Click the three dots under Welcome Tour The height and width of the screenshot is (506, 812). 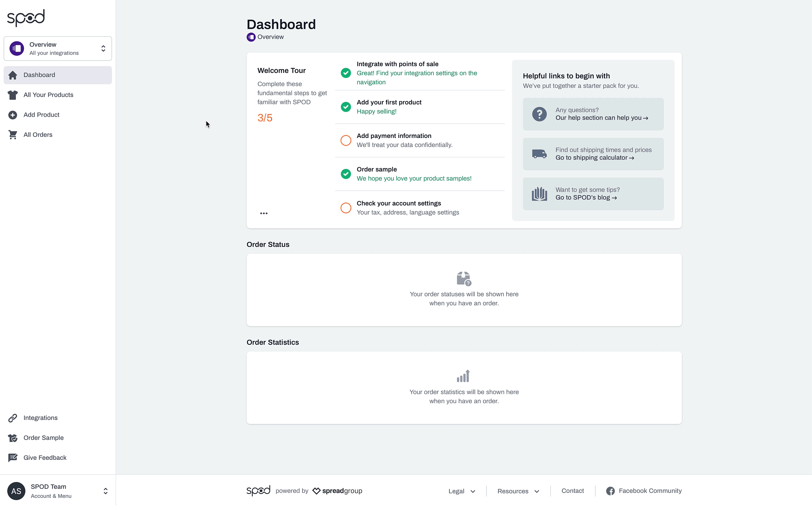tap(263, 213)
